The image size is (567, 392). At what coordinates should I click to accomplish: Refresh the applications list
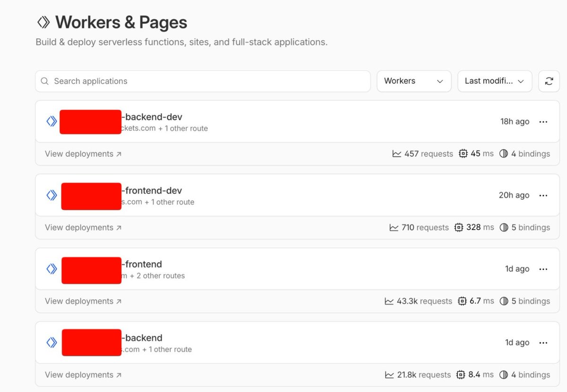[x=549, y=81]
